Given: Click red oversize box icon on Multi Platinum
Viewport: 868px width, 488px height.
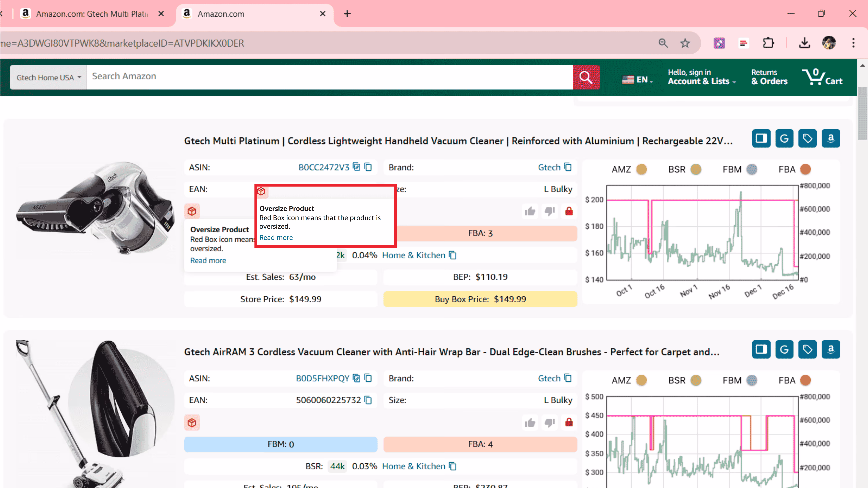Looking at the screenshot, I should [192, 212].
